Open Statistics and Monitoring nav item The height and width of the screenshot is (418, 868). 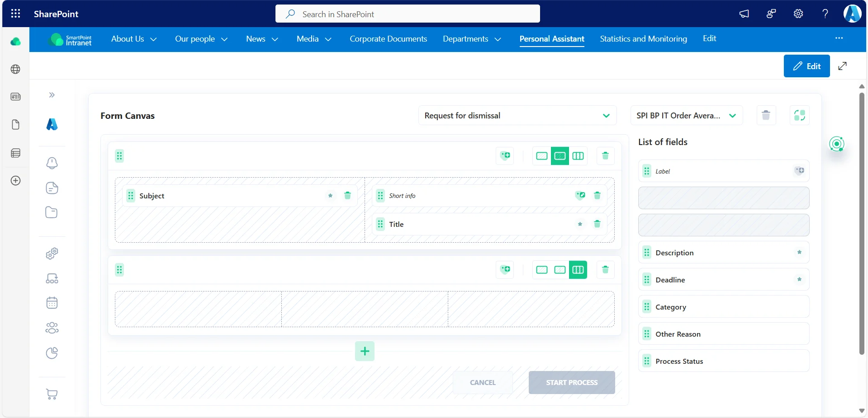coord(643,39)
